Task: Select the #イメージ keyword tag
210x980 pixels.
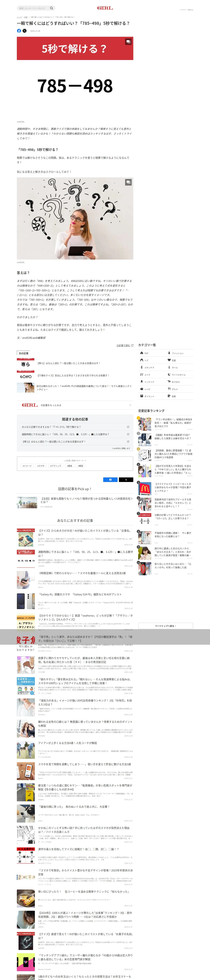Action: click(27, 466)
